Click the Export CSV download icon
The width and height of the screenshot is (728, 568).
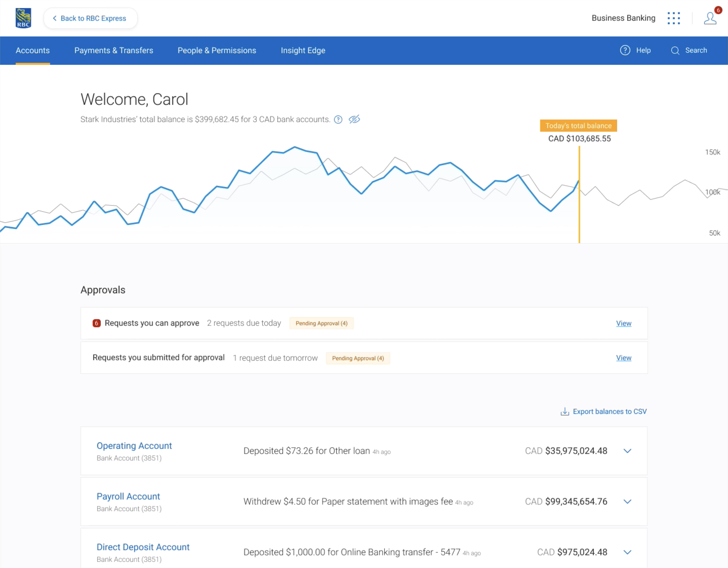click(x=565, y=411)
